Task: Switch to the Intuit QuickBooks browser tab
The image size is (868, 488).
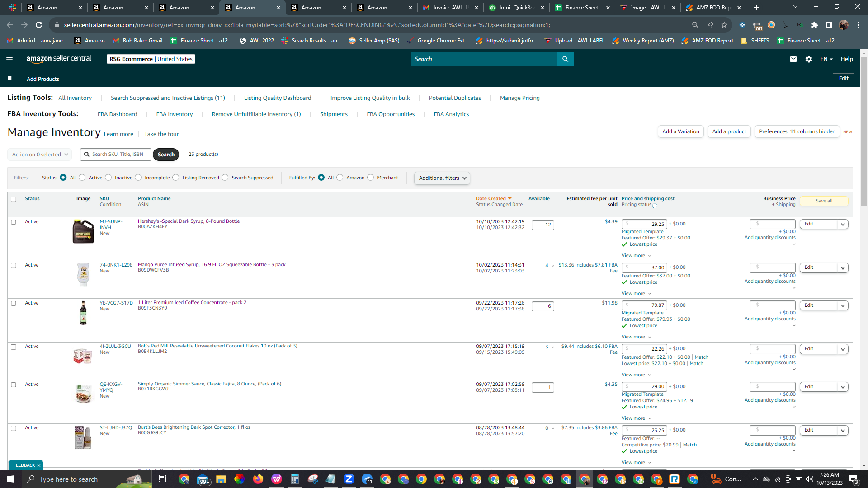Action: (x=517, y=8)
